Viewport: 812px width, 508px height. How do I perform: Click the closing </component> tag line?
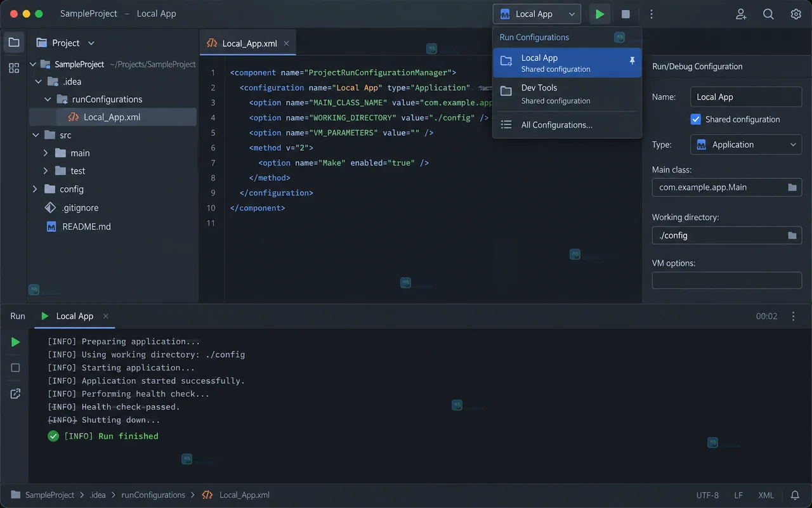pyautogui.click(x=258, y=207)
